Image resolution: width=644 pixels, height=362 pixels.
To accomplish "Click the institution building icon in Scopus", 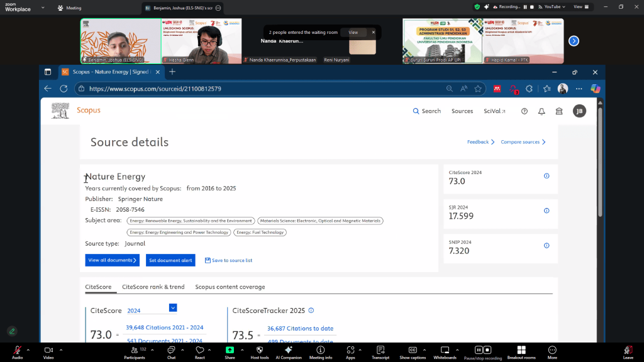I will click(559, 111).
